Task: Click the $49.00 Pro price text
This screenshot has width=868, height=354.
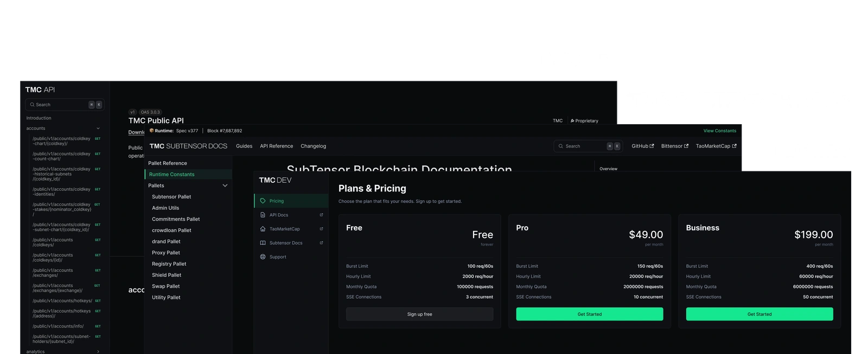Action: pyautogui.click(x=646, y=235)
